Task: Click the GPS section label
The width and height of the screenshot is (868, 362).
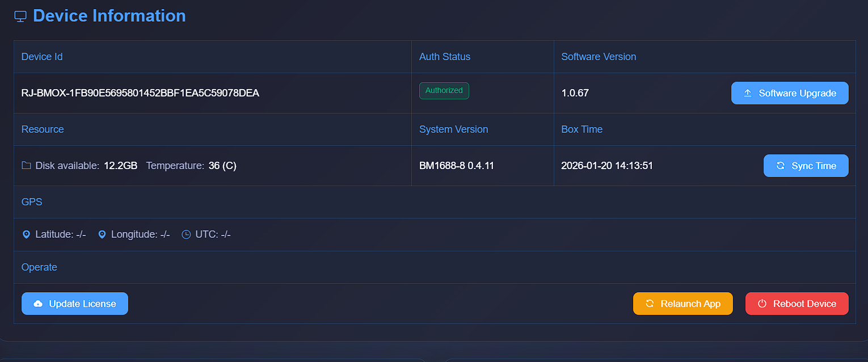Action: click(32, 202)
